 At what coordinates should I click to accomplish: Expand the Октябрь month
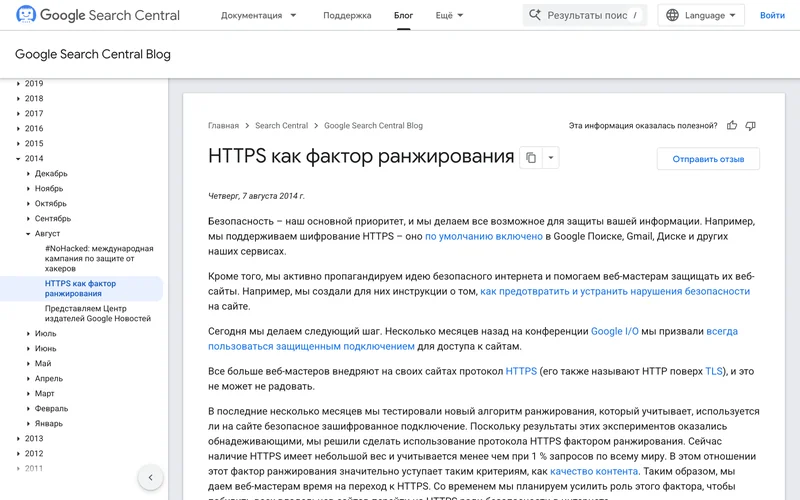click(29, 204)
